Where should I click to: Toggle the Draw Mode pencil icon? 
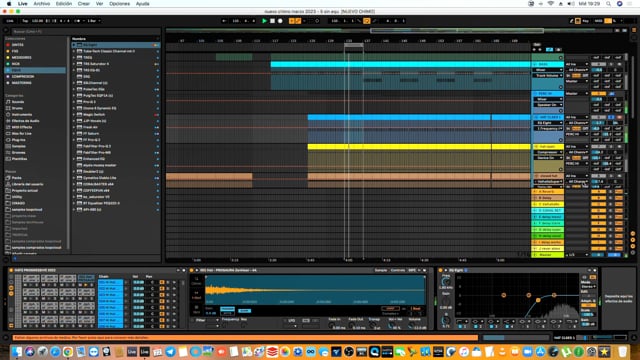(x=571, y=21)
